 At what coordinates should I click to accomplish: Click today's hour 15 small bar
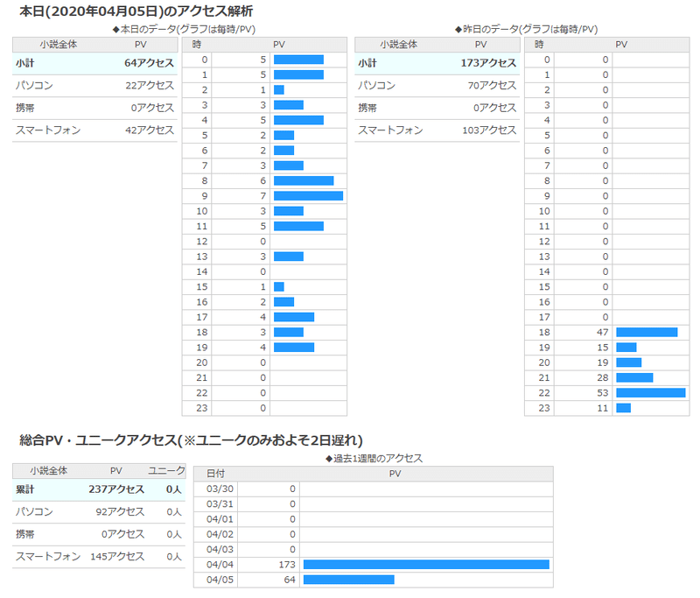[x=279, y=286]
